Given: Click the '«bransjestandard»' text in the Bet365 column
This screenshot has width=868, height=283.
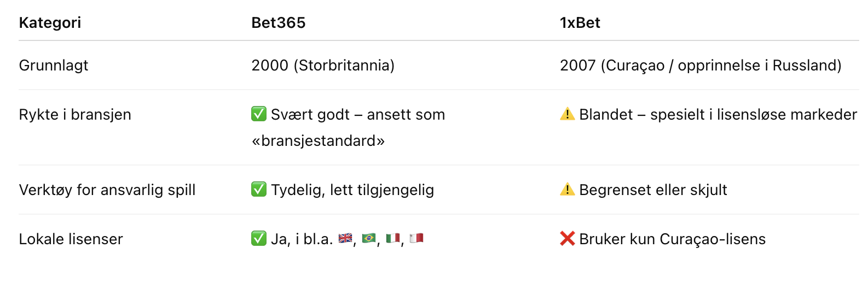Looking at the screenshot, I should point(318,141).
